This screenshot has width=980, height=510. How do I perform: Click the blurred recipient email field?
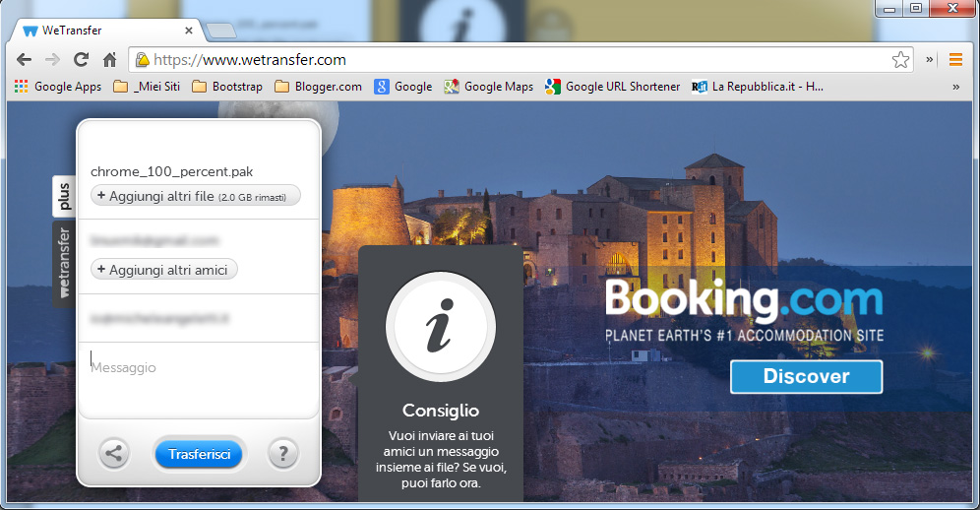[x=154, y=240]
